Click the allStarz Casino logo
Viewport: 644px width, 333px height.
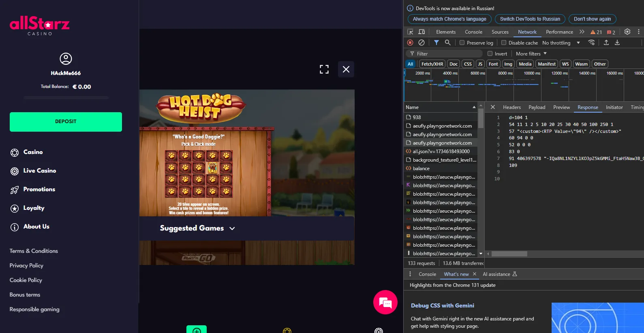pos(40,26)
